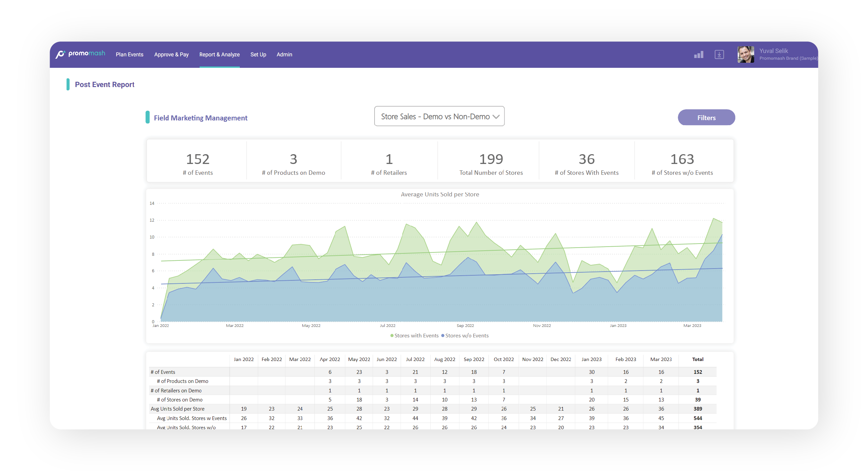
Task: Toggle Stores with Events legend marker
Action: pos(392,336)
